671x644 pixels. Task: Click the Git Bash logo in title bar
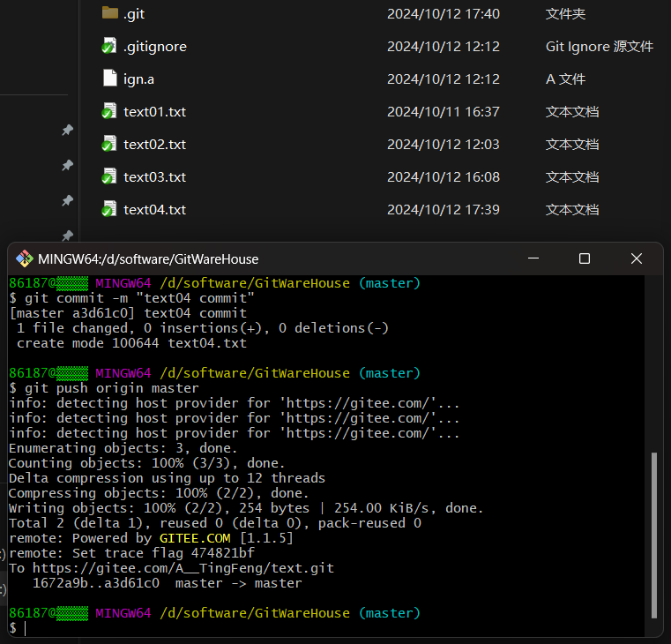click(x=25, y=258)
